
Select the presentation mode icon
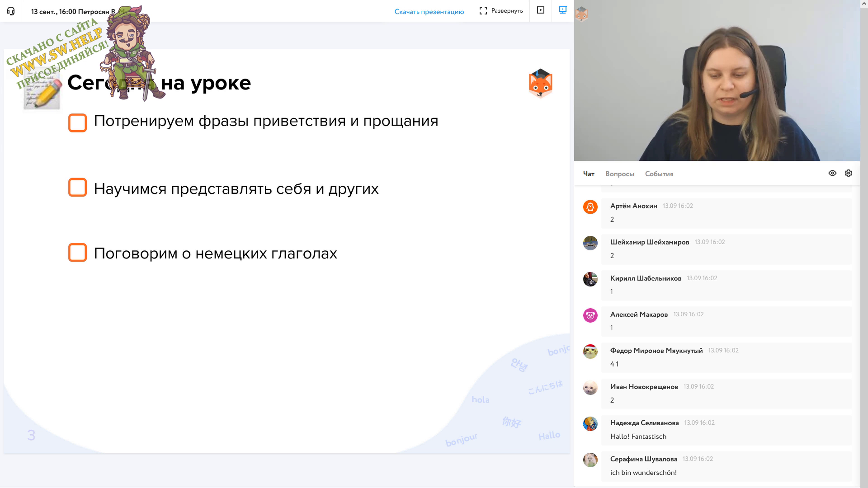[563, 10]
